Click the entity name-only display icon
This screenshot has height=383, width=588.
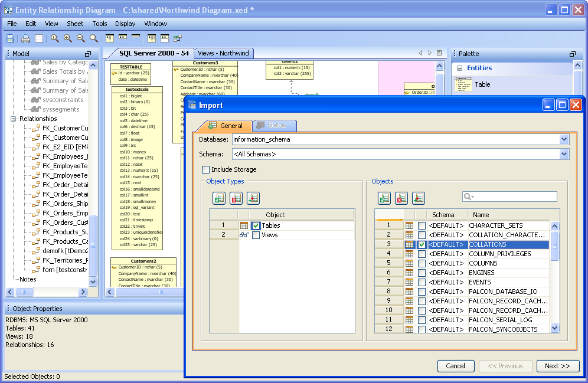(x=136, y=36)
